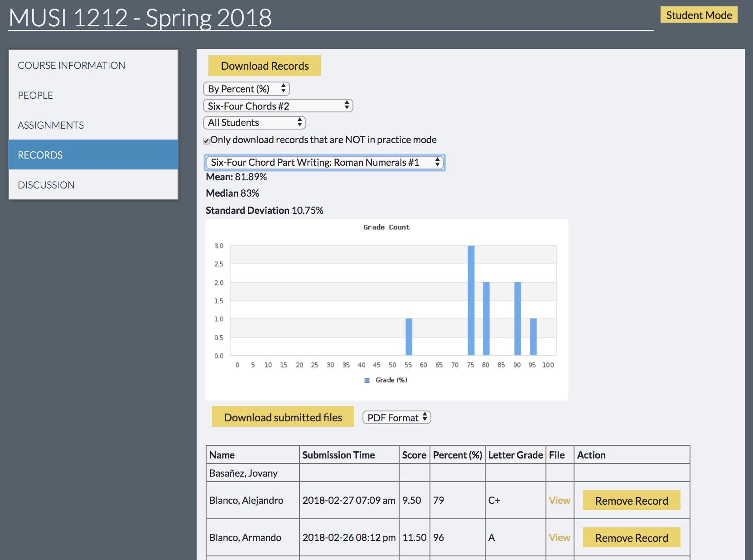Open Six-Four Chord Part Writing assignment dropdown

pos(325,163)
